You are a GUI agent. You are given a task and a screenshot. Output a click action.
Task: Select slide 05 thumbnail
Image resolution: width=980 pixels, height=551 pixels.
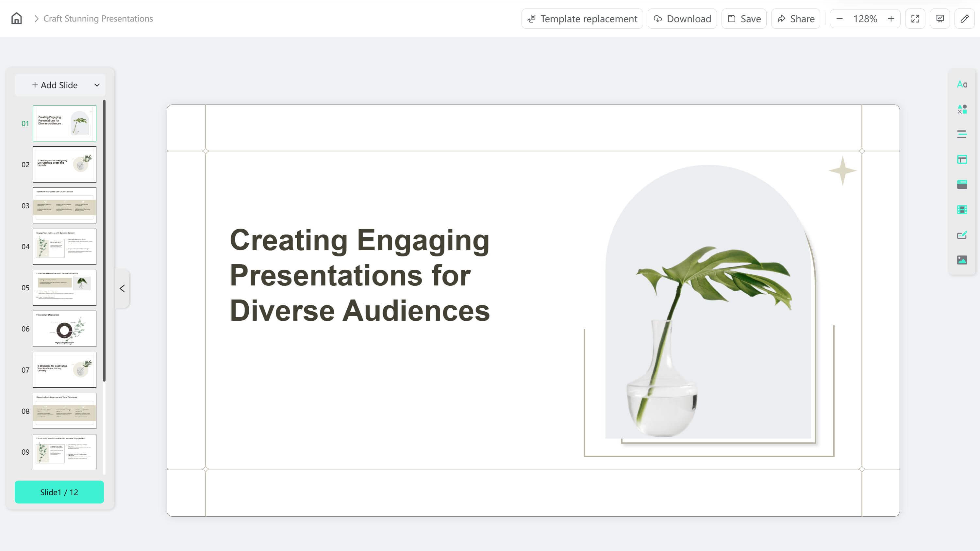[x=64, y=287]
